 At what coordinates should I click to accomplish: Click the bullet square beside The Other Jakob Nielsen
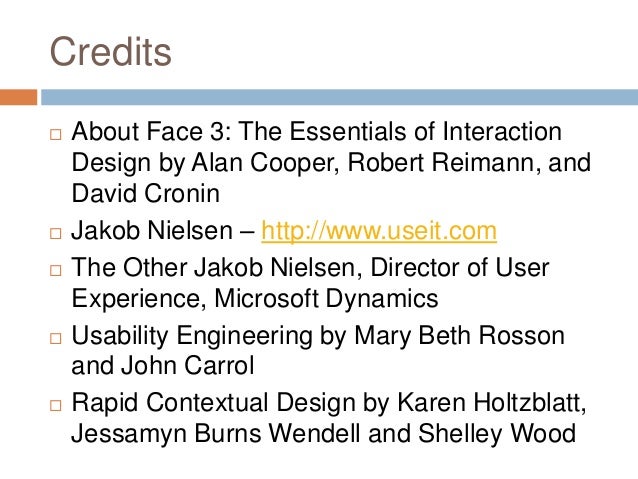56,270
